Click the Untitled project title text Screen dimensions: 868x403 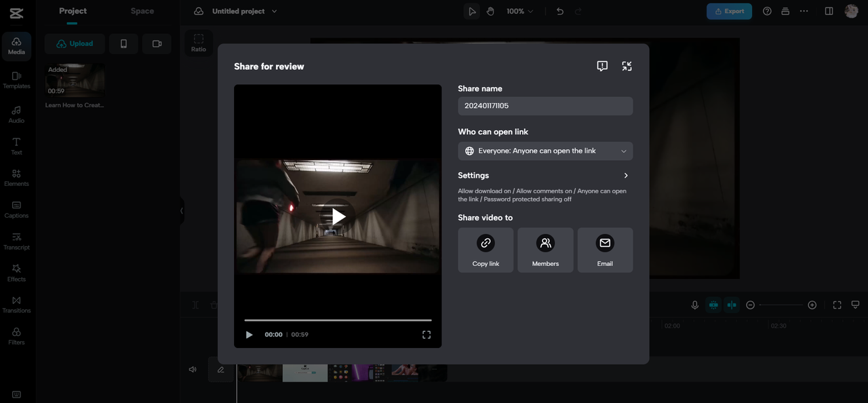(x=238, y=12)
